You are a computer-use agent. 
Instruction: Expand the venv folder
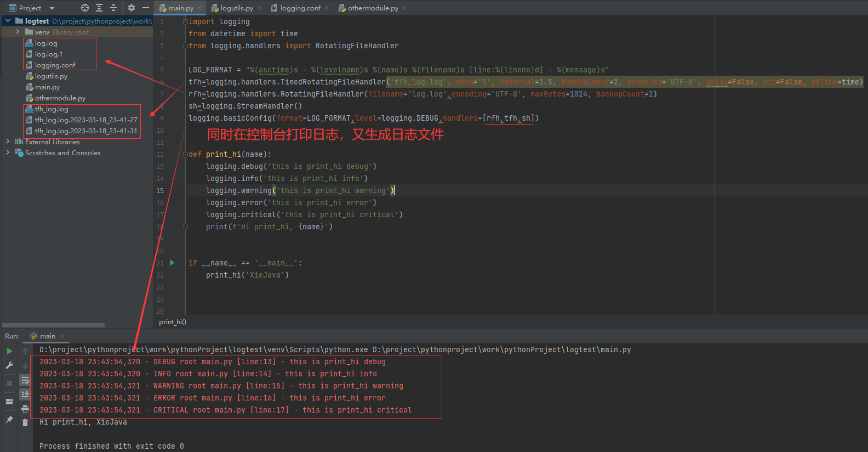tap(18, 32)
